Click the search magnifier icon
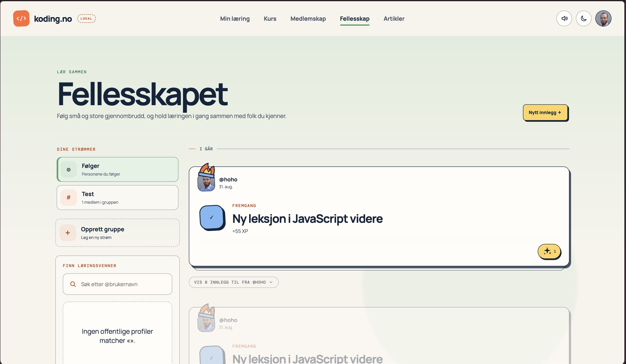 [x=73, y=284]
